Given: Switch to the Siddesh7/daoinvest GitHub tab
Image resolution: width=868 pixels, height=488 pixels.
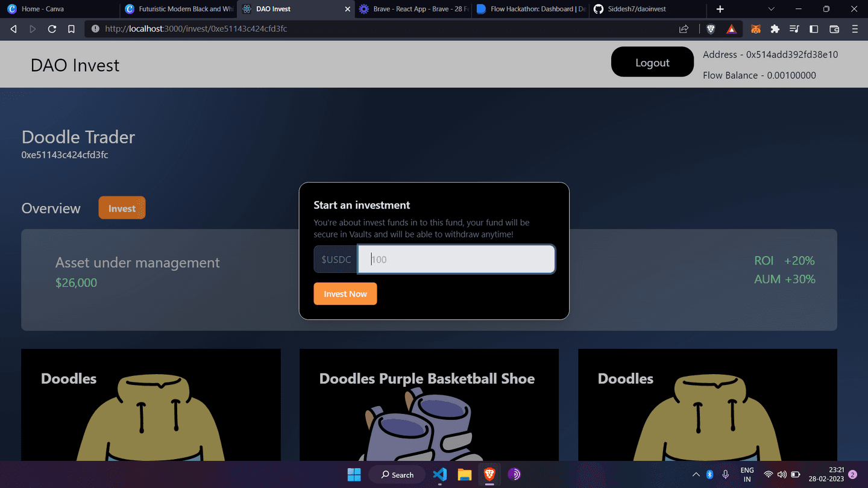Looking at the screenshot, I should pyautogui.click(x=648, y=9).
